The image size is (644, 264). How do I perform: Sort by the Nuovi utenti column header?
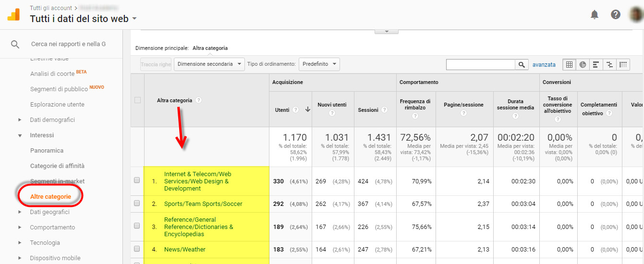coord(332,105)
